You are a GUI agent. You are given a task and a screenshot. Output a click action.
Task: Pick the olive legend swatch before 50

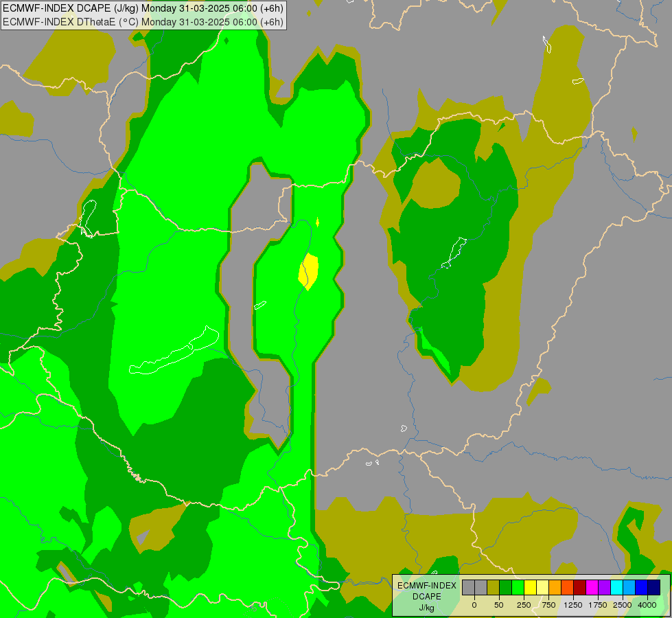click(493, 587)
